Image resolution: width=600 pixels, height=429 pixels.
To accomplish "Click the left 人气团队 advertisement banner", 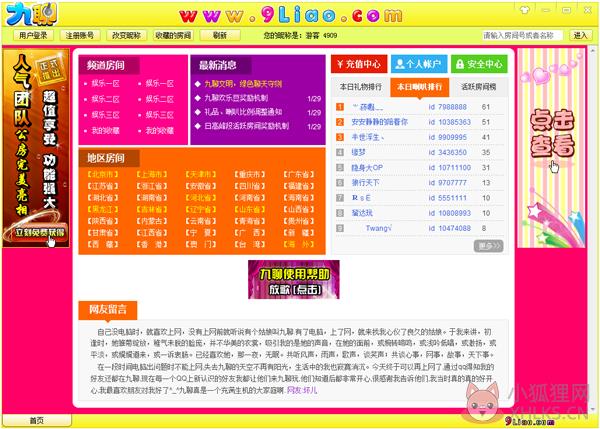I will coord(36,148).
